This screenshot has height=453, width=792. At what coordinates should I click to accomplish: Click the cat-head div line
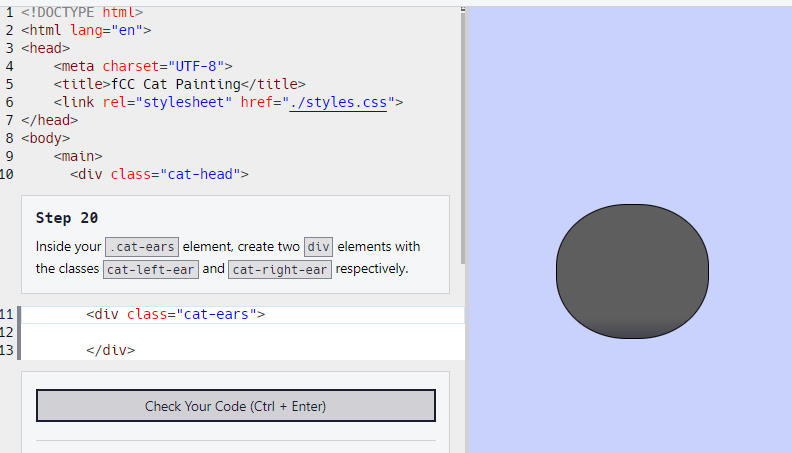[x=159, y=174]
